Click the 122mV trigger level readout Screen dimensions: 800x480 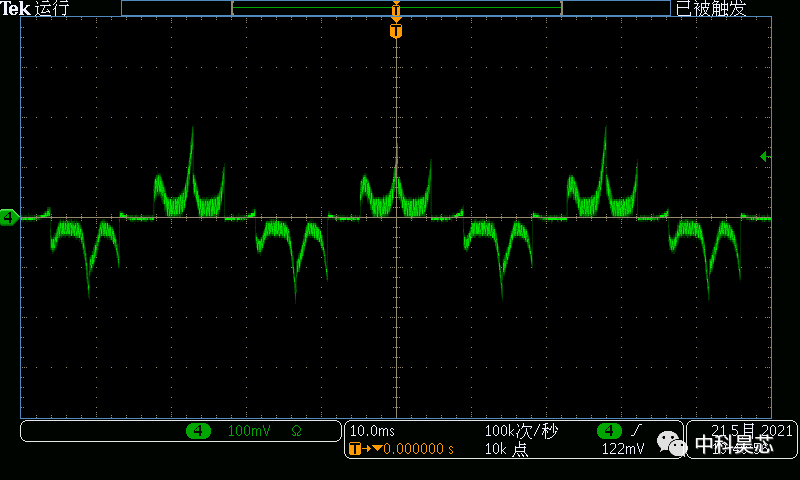(x=623, y=449)
